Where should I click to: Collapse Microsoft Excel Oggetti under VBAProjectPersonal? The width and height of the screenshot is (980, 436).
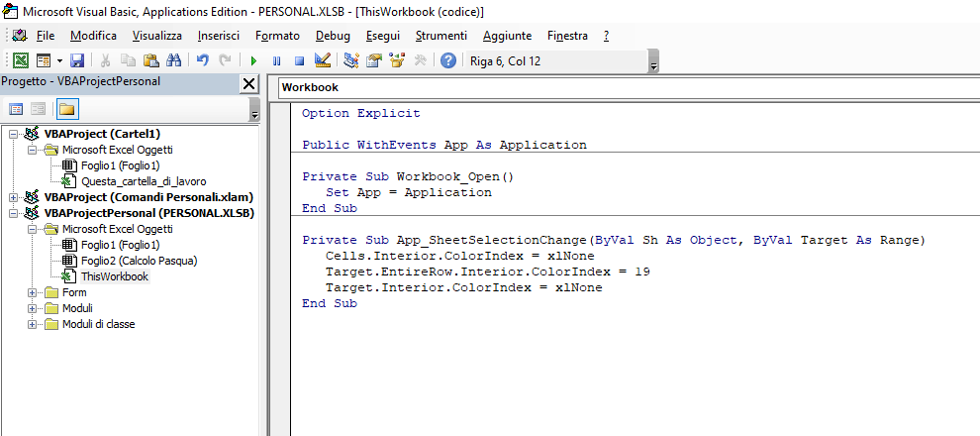pyautogui.click(x=32, y=230)
